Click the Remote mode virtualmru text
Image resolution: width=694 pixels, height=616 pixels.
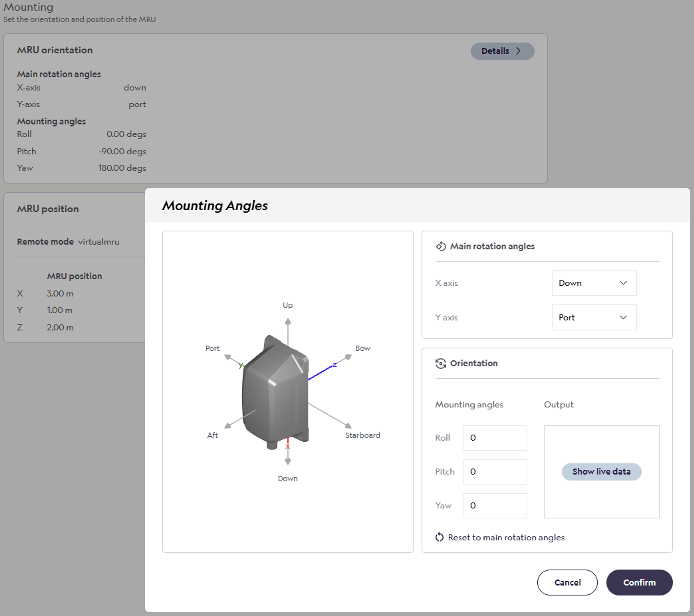coord(68,242)
